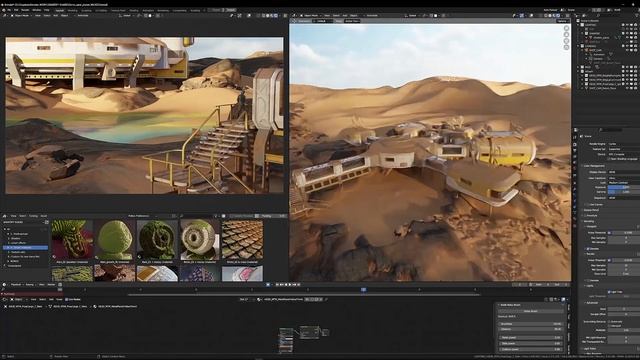Screen dimensions: 640x360
Task: Click the red Summary row in timeline
Action: (32, 294)
